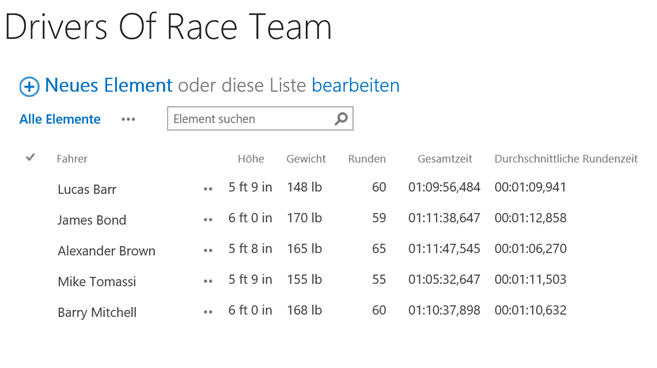Open the ellipsis menu for Mike Tomassi
This screenshot has height=368, width=657.
coord(208,281)
